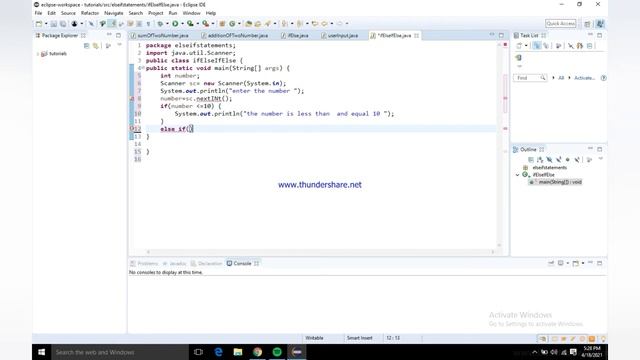This screenshot has height=360, width=640.
Task: Close the ifElseIfElse.java tab
Action: (x=416, y=36)
